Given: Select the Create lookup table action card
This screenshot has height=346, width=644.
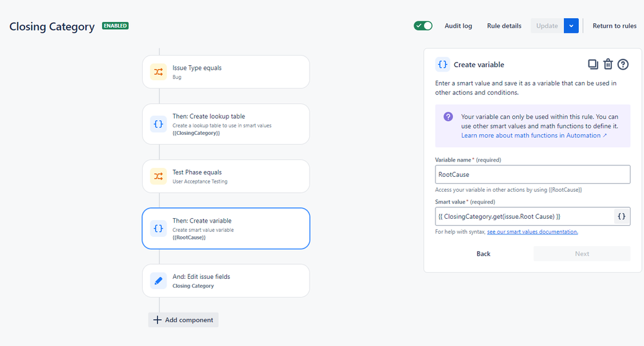Looking at the screenshot, I should point(226,124).
